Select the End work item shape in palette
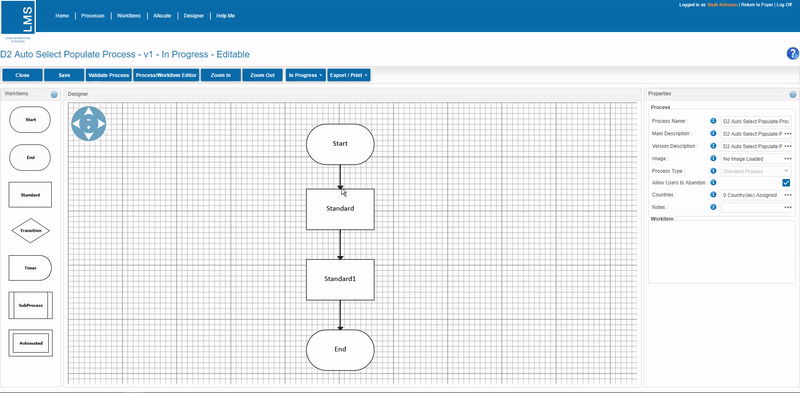Screen dimensions: 800x393 click(x=30, y=157)
